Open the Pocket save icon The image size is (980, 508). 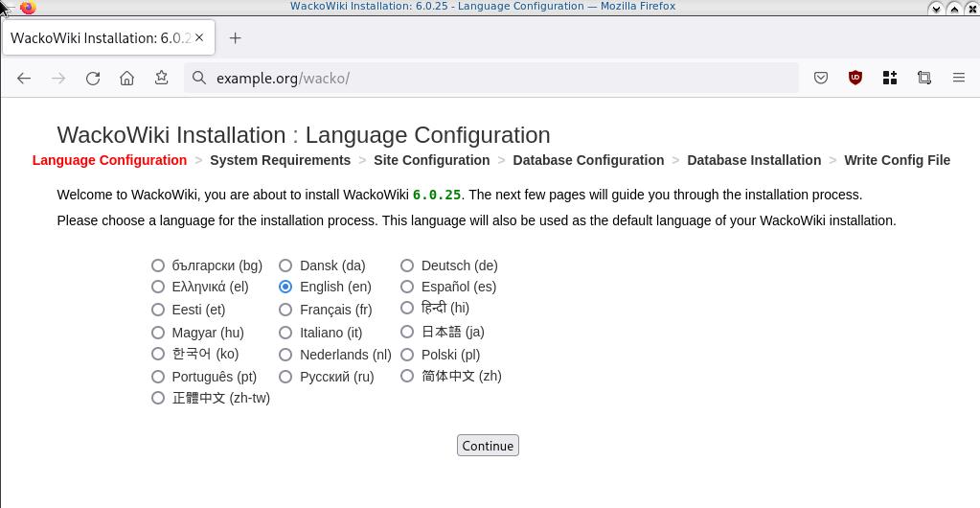pos(821,79)
